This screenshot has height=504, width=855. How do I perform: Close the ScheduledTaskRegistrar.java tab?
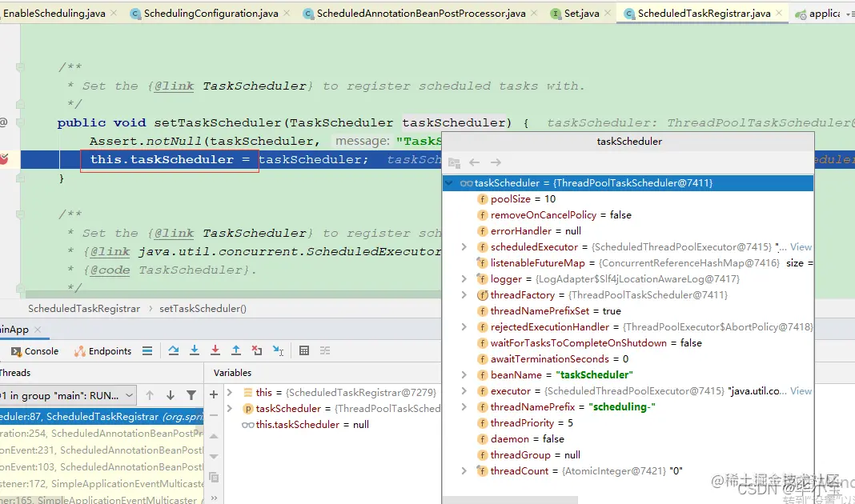point(779,13)
